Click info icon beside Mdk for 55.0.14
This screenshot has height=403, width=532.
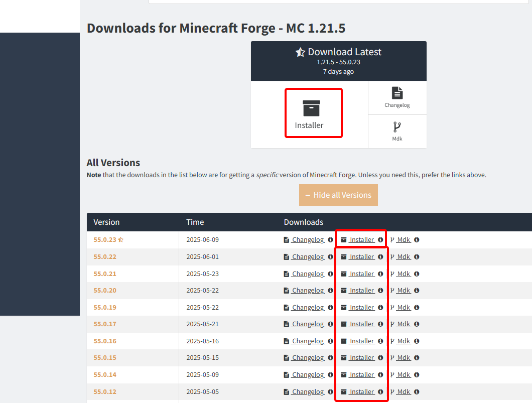(417, 374)
